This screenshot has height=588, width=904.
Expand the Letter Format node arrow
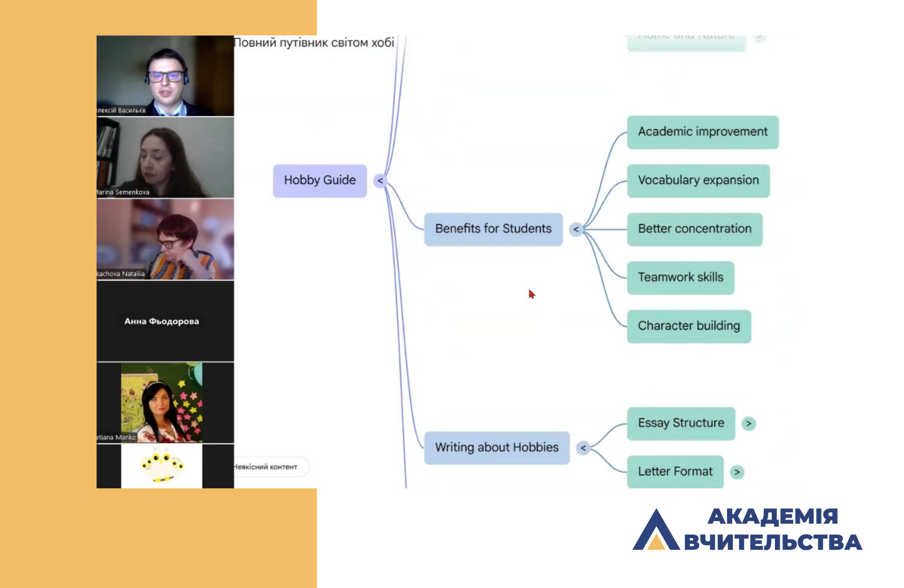point(737,472)
